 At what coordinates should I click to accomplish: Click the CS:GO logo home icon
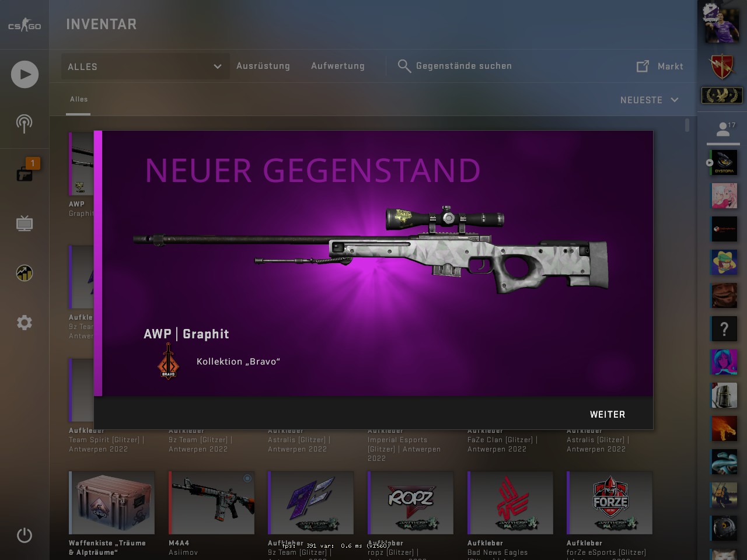25,25
